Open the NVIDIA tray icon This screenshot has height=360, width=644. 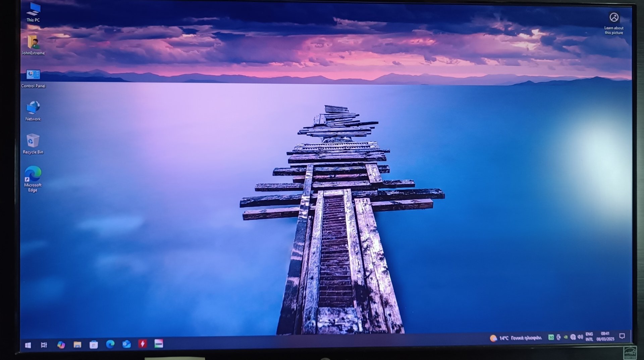point(566,337)
